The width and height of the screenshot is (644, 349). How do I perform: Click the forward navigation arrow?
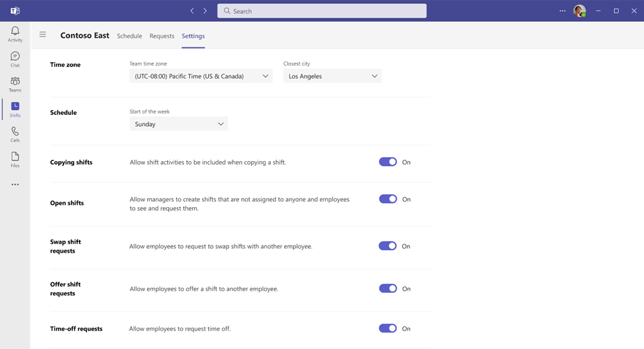click(205, 11)
